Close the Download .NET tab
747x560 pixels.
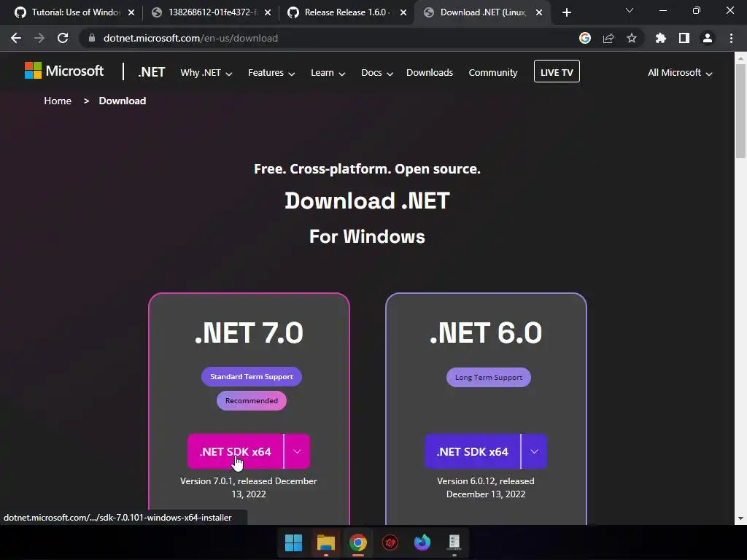(539, 12)
